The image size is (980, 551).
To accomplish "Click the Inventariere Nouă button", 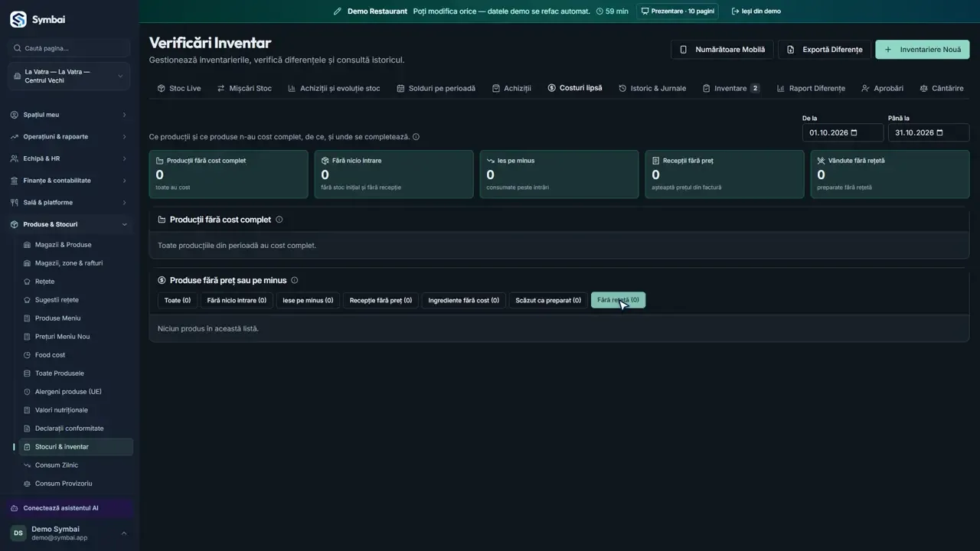I will tap(923, 50).
